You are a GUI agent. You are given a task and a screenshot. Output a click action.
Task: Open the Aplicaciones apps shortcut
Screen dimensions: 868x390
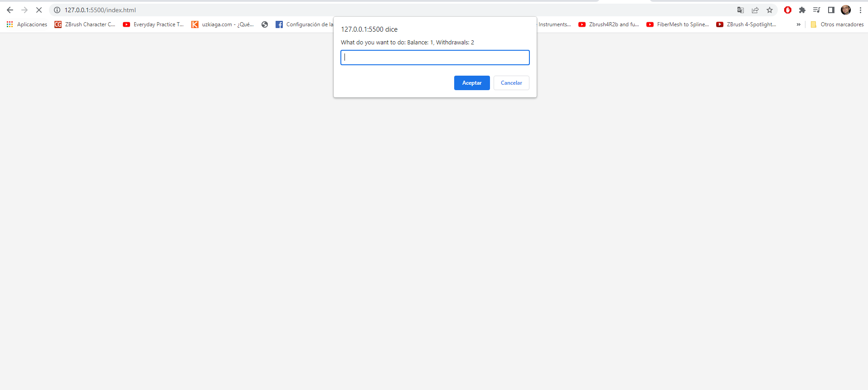pos(27,24)
